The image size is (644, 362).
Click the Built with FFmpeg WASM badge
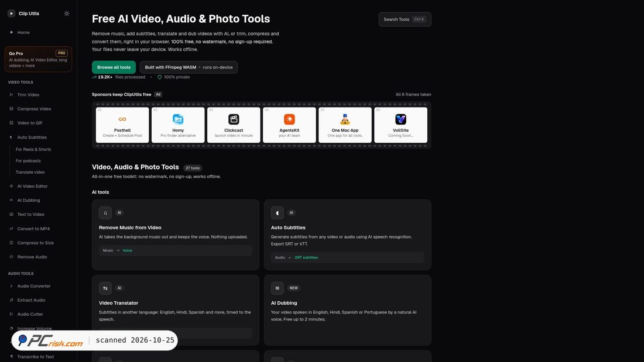click(189, 67)
